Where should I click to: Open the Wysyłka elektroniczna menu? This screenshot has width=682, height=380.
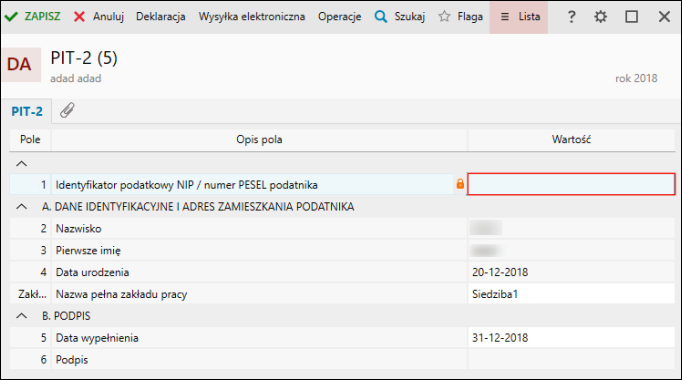pyautogui.click(x=252, y=17)
